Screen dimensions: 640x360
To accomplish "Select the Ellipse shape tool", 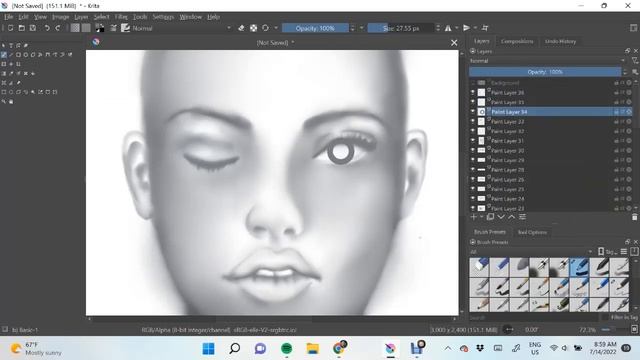I will [x=26, y=55].
